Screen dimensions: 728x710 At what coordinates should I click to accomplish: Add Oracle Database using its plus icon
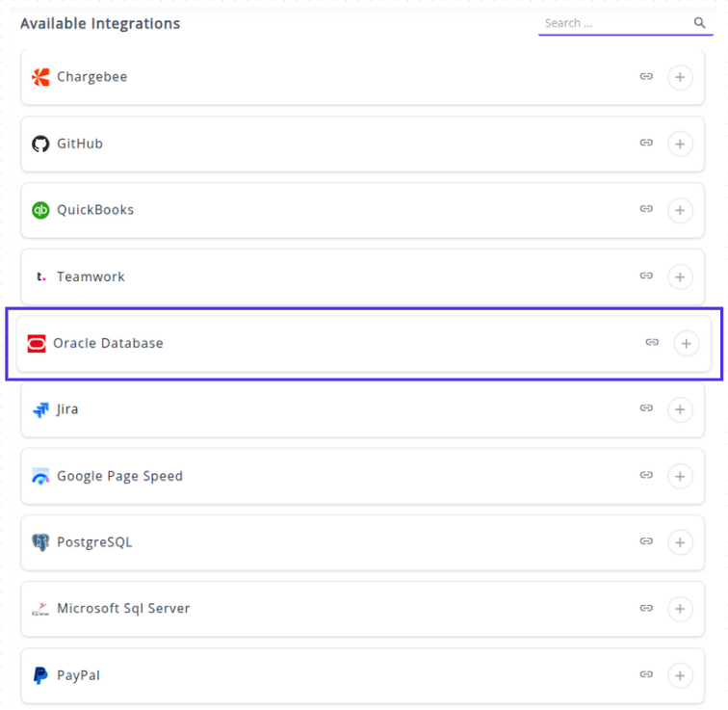pos(686,343)
